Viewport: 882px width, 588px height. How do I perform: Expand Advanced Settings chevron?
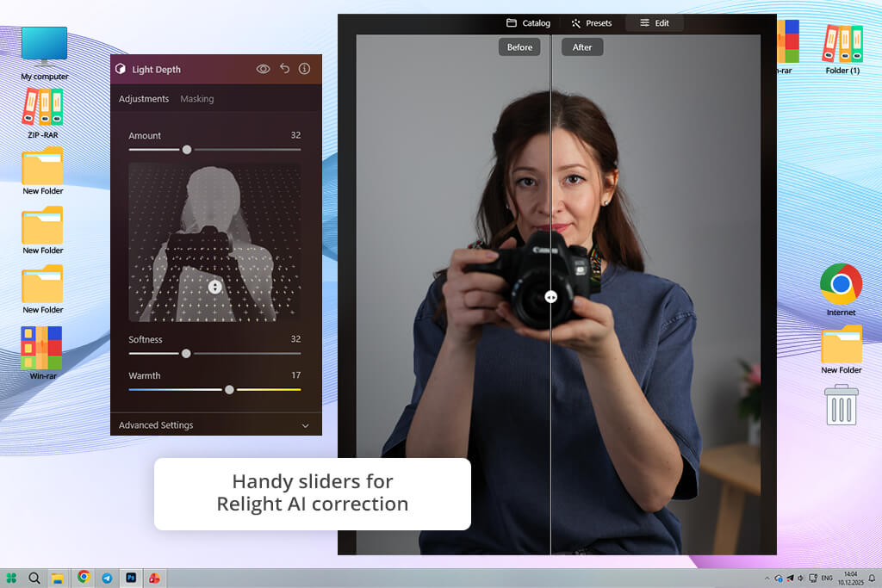point(306,425)
